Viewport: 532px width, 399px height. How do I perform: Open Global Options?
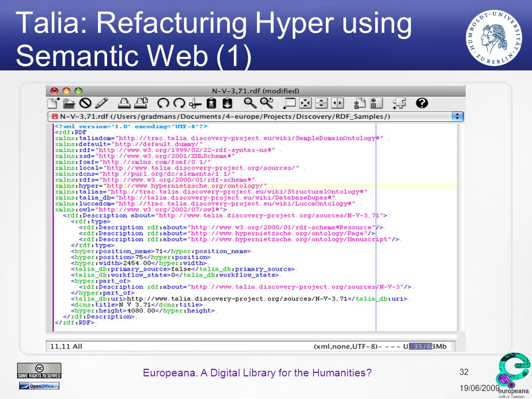376,103
